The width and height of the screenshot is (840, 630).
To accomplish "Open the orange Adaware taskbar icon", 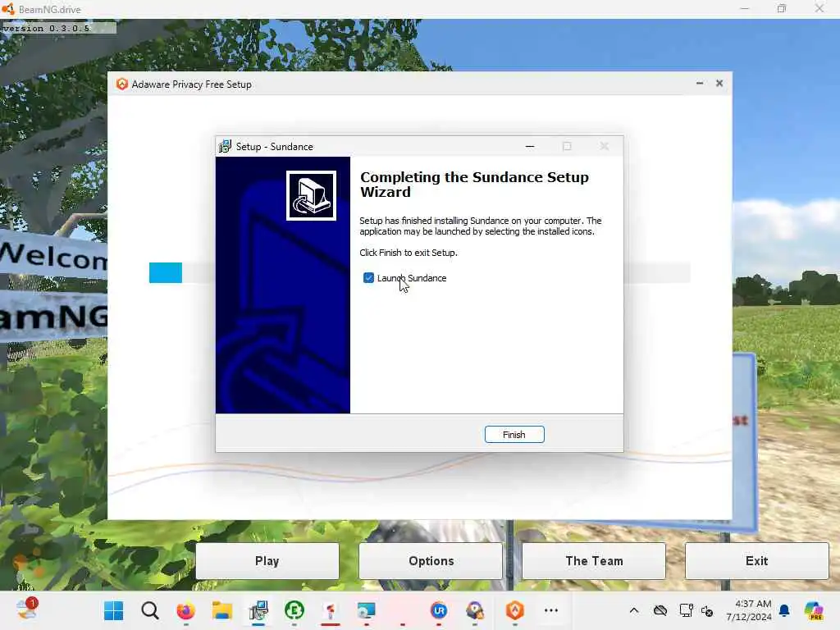I will tap(515, 610).
